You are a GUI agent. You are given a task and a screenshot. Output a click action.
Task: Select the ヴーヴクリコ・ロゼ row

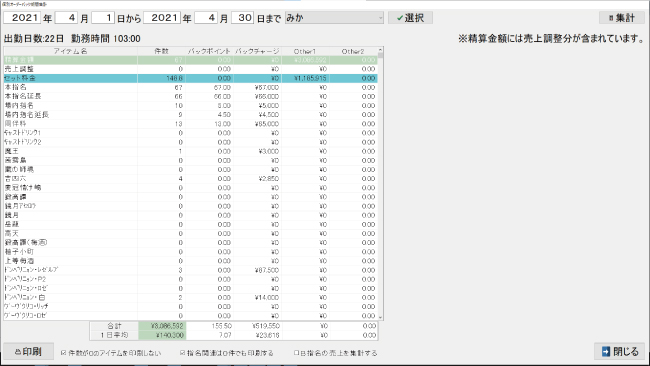(x=191, y=316)
